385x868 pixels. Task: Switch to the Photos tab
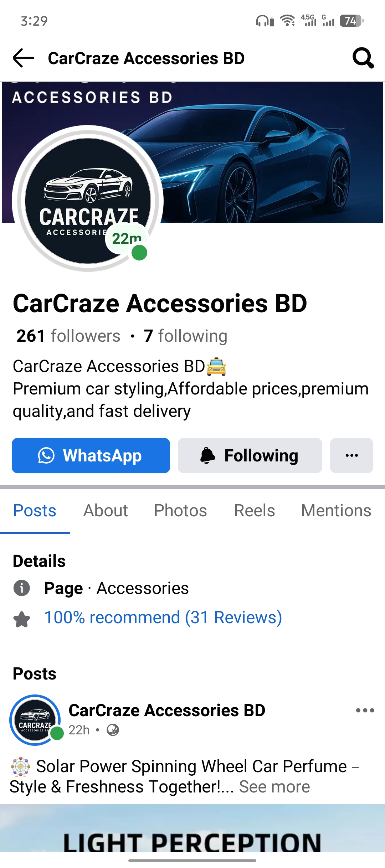pos(180,510)
